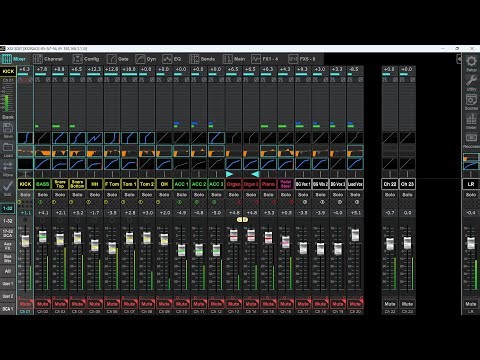Image resolution: width=480 pixels, height=360 pixels.
Task: Open the Config tab
Action: (86, 59)
